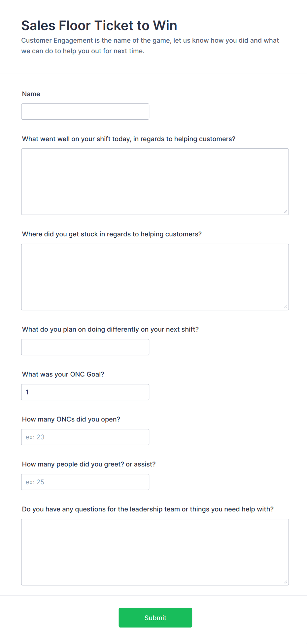Click the leadership team questions textarea
307x644 pixels.
tap(155, 552)
